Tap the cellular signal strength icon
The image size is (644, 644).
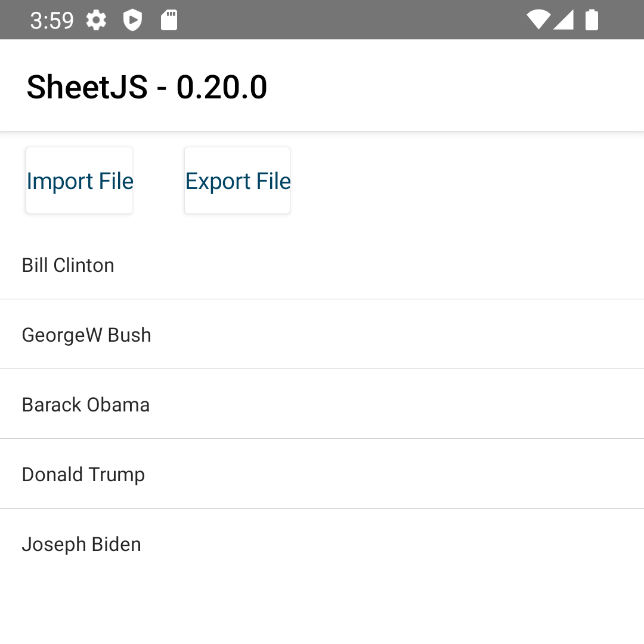click(563, 20)
